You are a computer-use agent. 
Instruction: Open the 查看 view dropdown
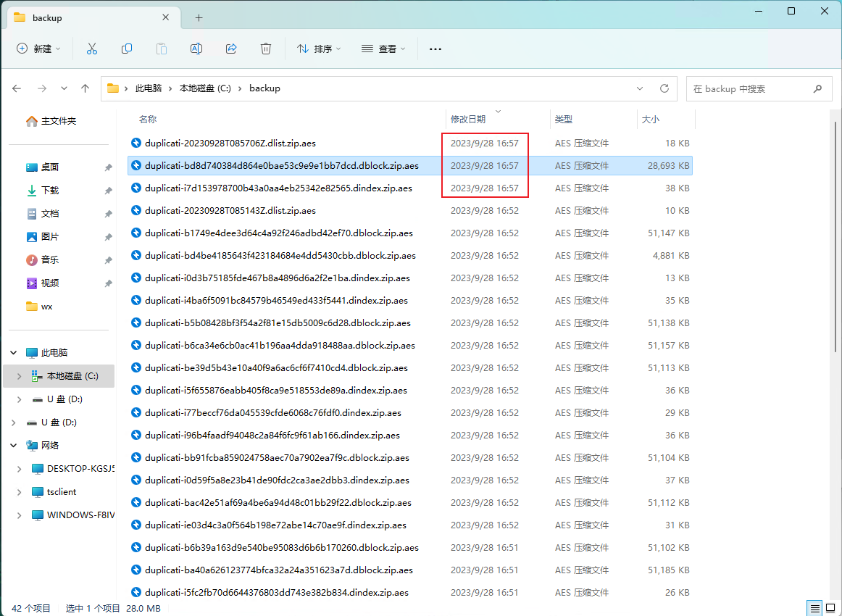[x=383, y=49]
